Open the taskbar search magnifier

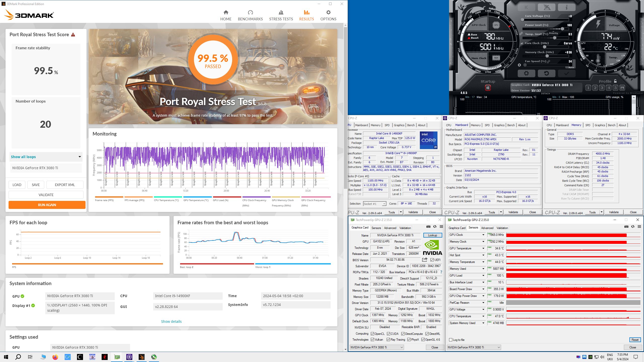[18, 357]
